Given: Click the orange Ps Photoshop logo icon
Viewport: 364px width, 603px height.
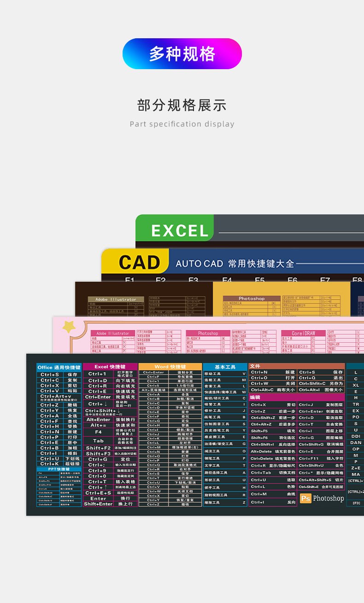Looking at the screenshot, I should point(305,498).
